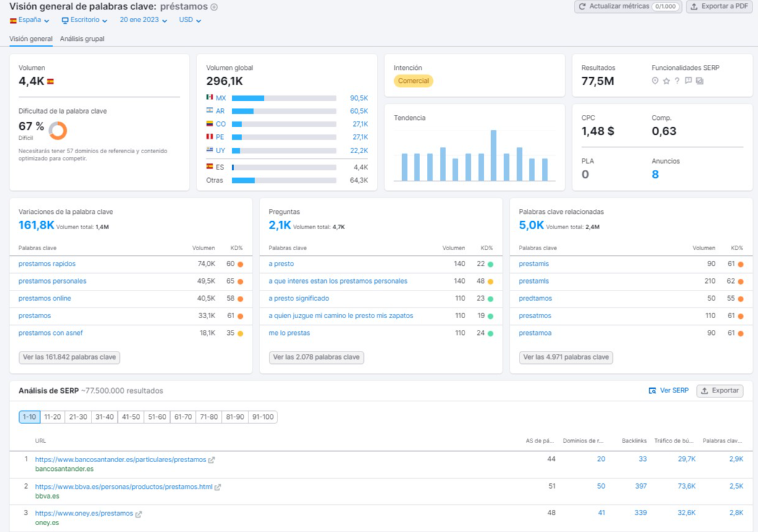Open question keyword a presto significado
This screenshot has height=532, width=758.
pyautogui.click(x=299, y=298)
